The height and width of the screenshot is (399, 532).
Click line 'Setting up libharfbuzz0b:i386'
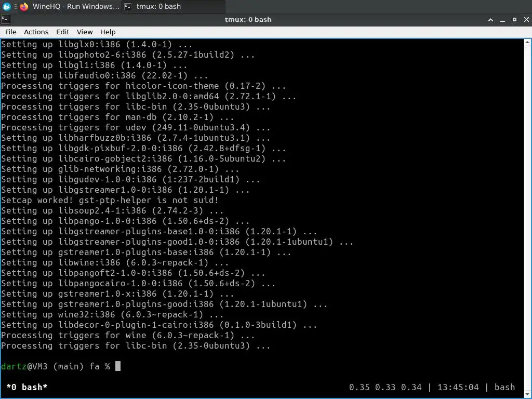136,138
